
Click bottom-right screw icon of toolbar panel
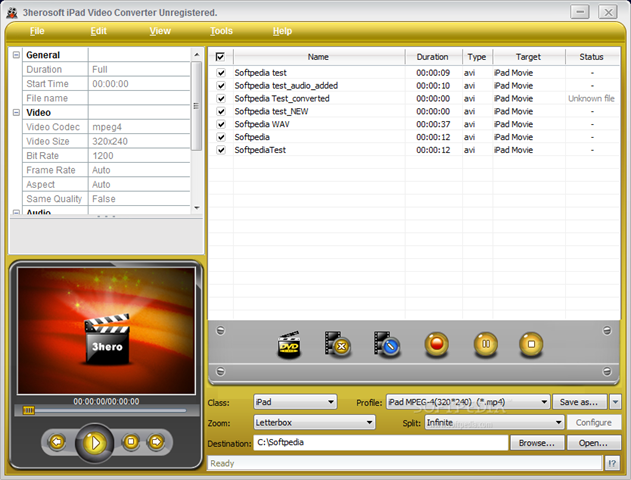pyautogui.click(x=607, y=371)
